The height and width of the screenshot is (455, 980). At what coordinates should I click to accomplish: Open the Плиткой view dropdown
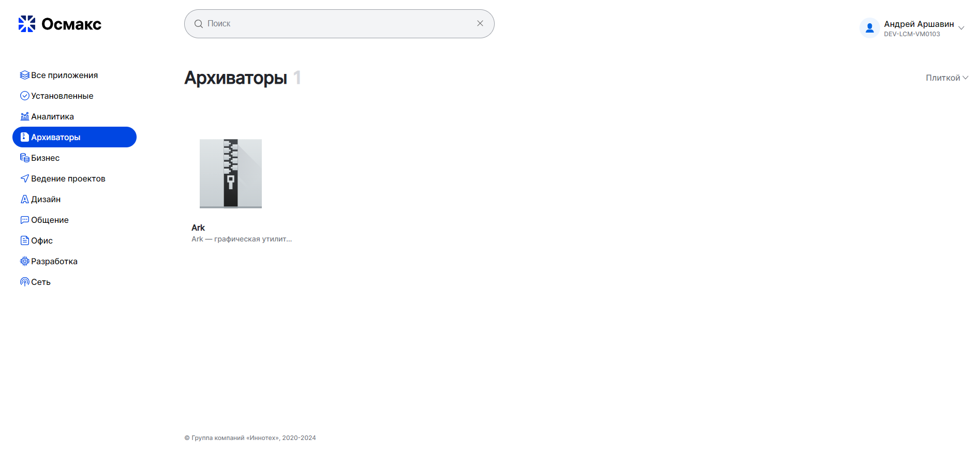946,78
